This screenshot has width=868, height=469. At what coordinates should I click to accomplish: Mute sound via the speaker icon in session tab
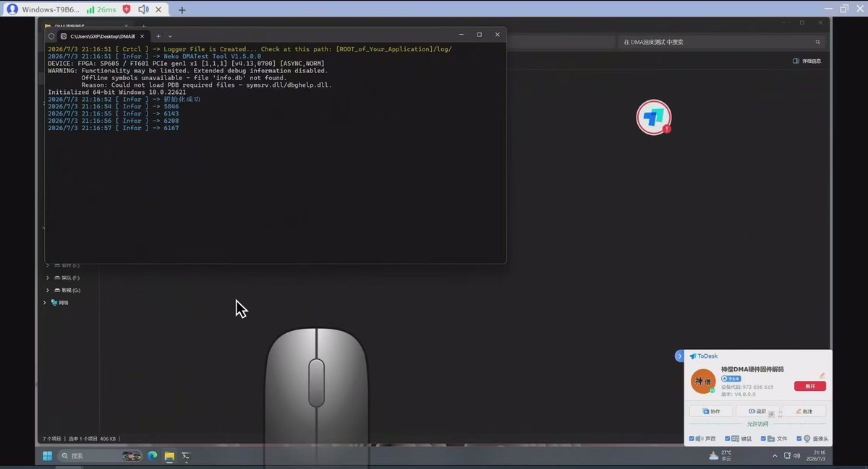coord(143,9)
